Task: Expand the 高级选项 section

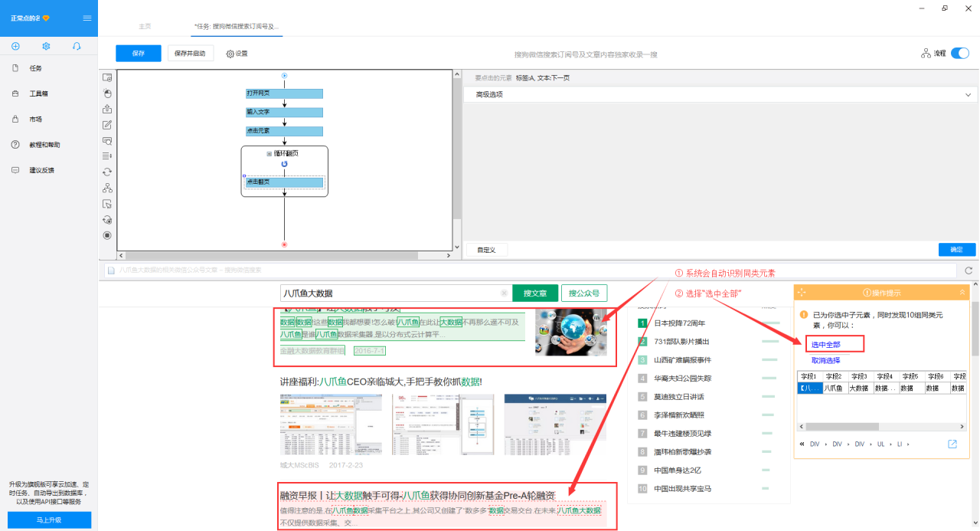Action: (x=721, y=94)
